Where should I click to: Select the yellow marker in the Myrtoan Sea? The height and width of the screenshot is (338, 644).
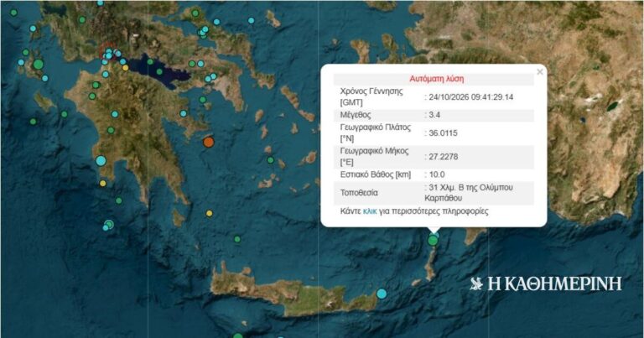coord(210,213)
